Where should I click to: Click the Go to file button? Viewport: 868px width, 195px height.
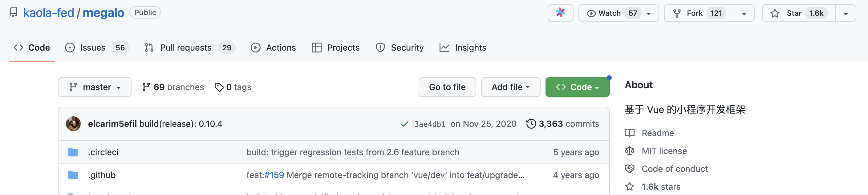(447, 87)
